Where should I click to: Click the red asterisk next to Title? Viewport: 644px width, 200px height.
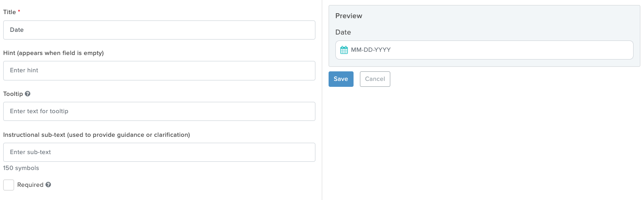point(19,11)
